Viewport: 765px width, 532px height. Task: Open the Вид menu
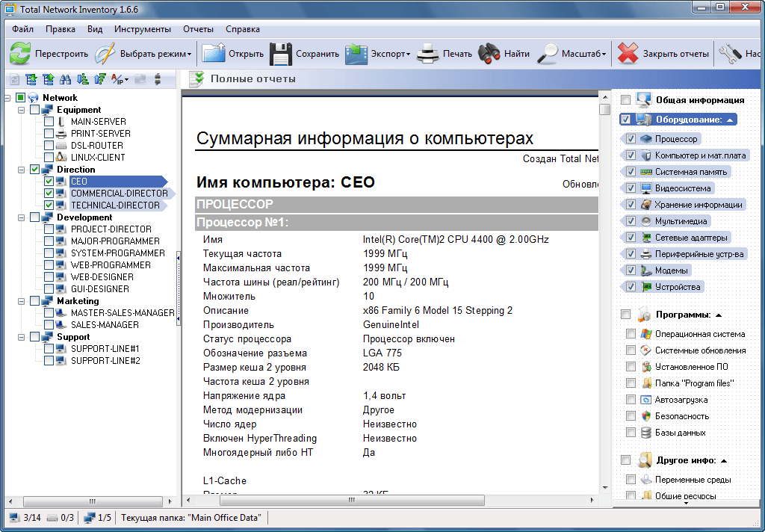95,29
